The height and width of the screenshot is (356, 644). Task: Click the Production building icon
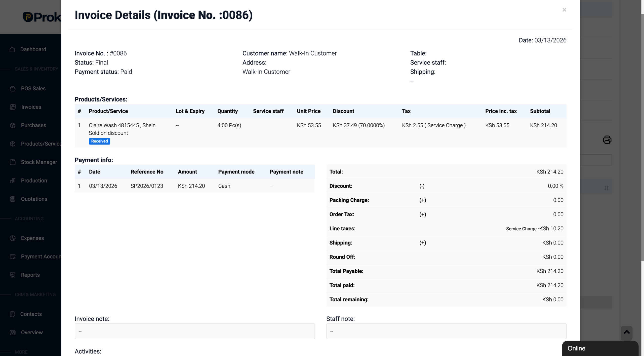[13, 181]
